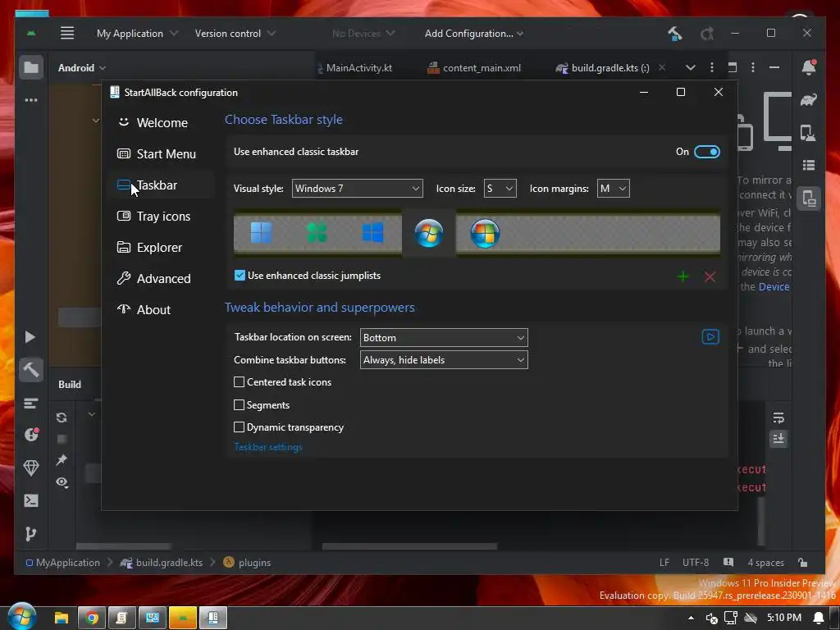
Task: Expand the Android project view dropdown
Action: coord(82,68)
